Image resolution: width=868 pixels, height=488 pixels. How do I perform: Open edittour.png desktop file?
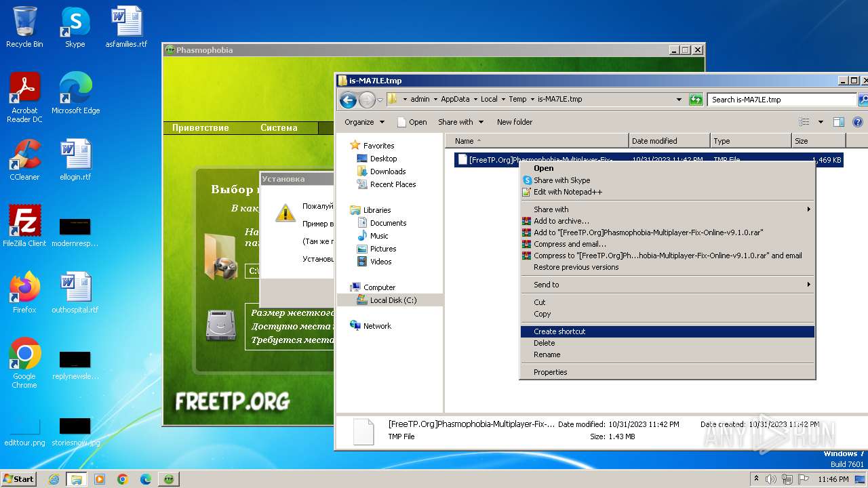tap(24, 432)
